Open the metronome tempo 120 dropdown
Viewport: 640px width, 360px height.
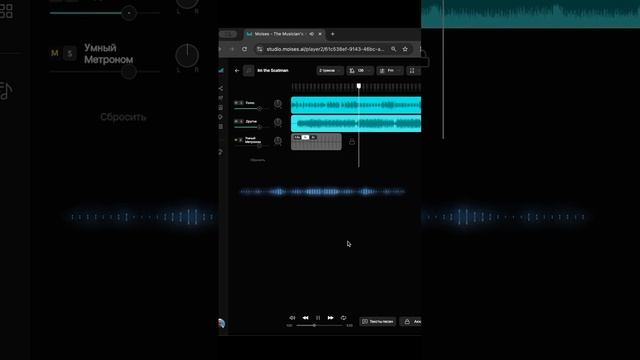point(360,71)
